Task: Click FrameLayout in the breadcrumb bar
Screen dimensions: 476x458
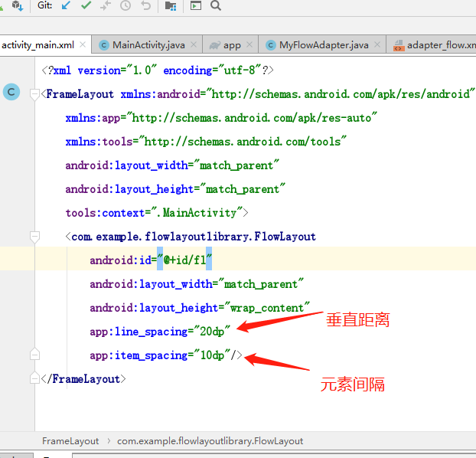Action: 70,441
